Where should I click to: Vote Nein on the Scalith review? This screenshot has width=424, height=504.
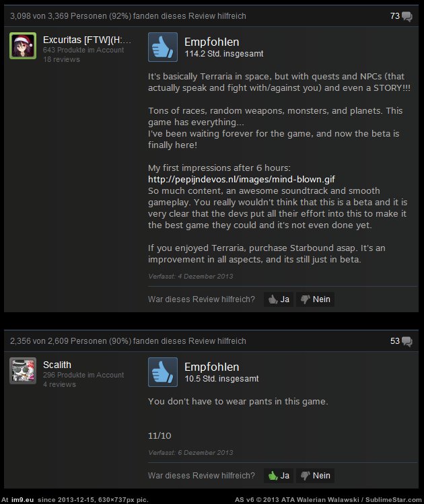316,475
